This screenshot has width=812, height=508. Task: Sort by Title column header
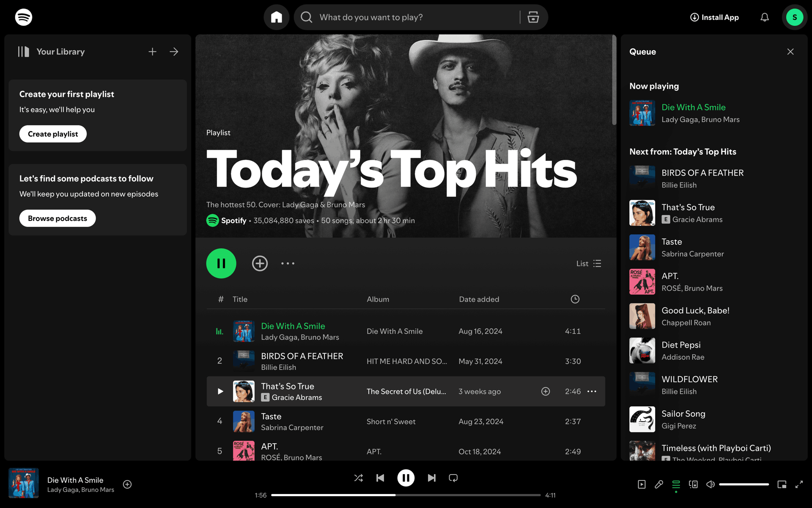[240, 299]
